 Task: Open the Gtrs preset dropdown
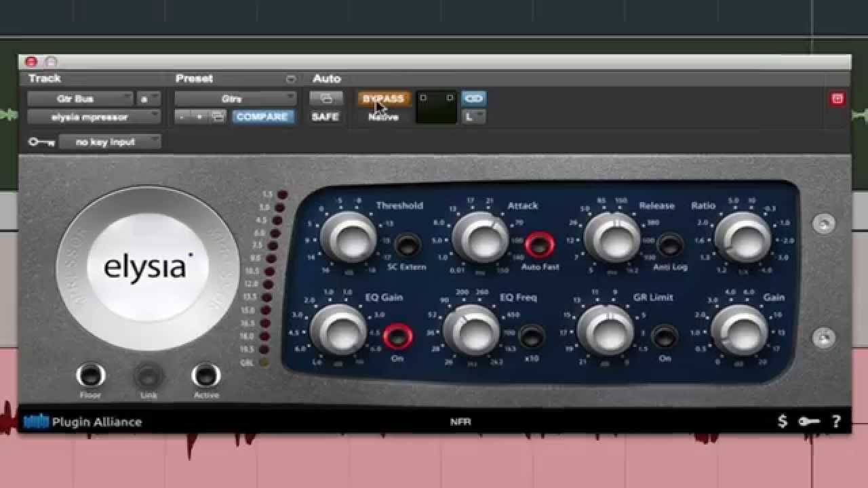click(x=235, y=99)
